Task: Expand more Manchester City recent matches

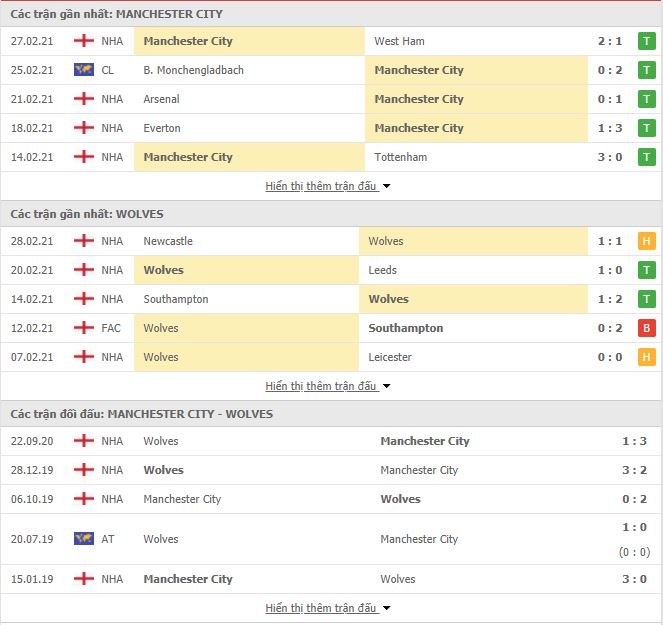Action: tap(328, 186)
